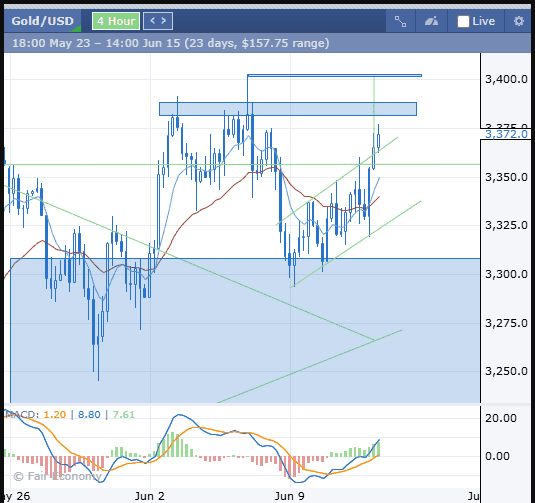Click the 3,250.0 price axis label
This screenshot has width=535, height=503.
(x=506, y=371)
